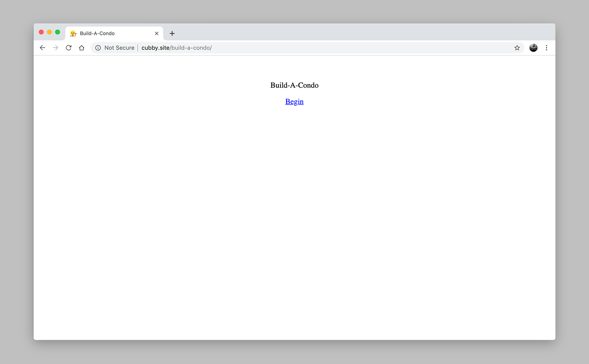Image resolution: width=589 pixels, height=364 pixels.
Task: Minimize the window using the yellow button
Action: [49, 32]
